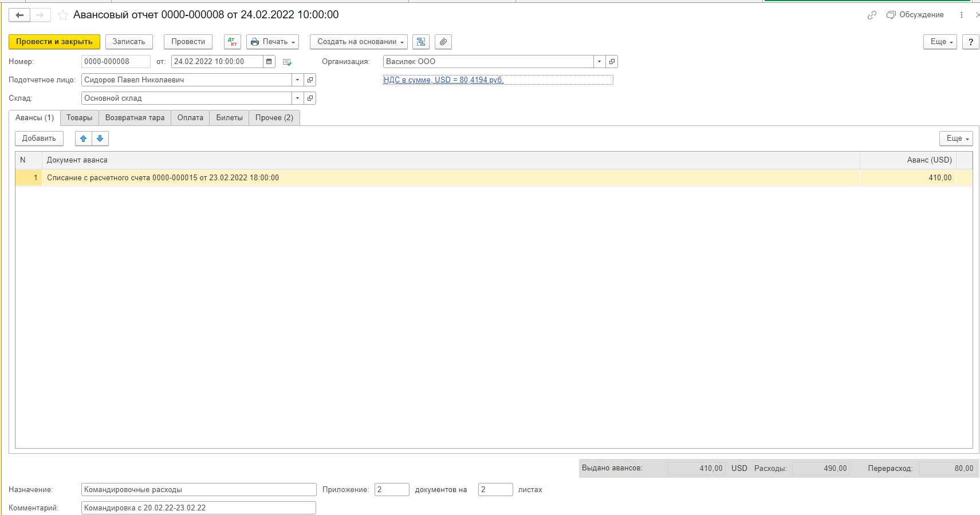Click Организация field Василек ООО
Viewport: 980px width, 515px height.
[x=489, y=62]
